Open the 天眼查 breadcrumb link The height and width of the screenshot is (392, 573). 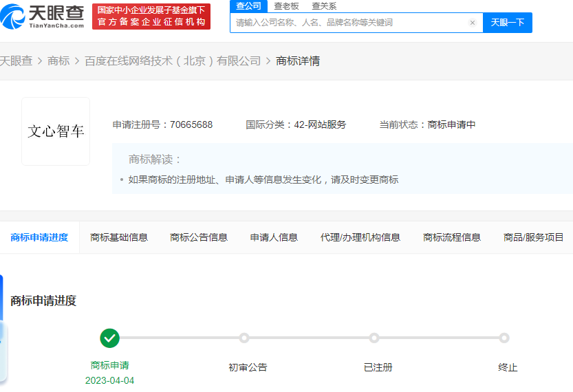point(16,61)
